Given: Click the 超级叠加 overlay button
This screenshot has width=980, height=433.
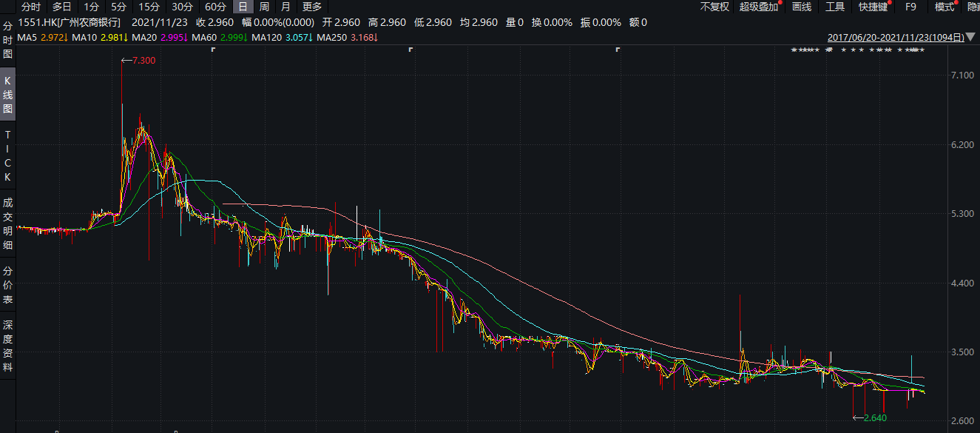Looking at the screenshot, I should tap(759, 7).
